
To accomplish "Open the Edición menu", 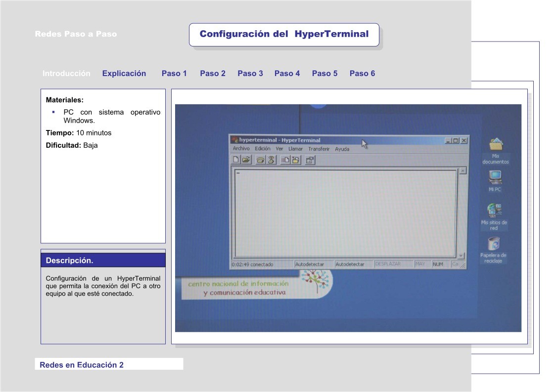I will coord(263,149).
